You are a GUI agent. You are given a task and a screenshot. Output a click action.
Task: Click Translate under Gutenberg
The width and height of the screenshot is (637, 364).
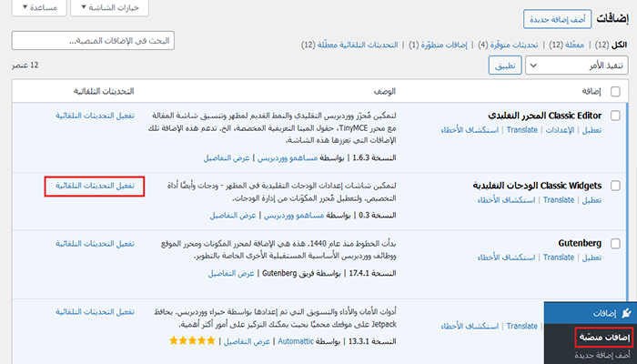click(x=559, y=258)
